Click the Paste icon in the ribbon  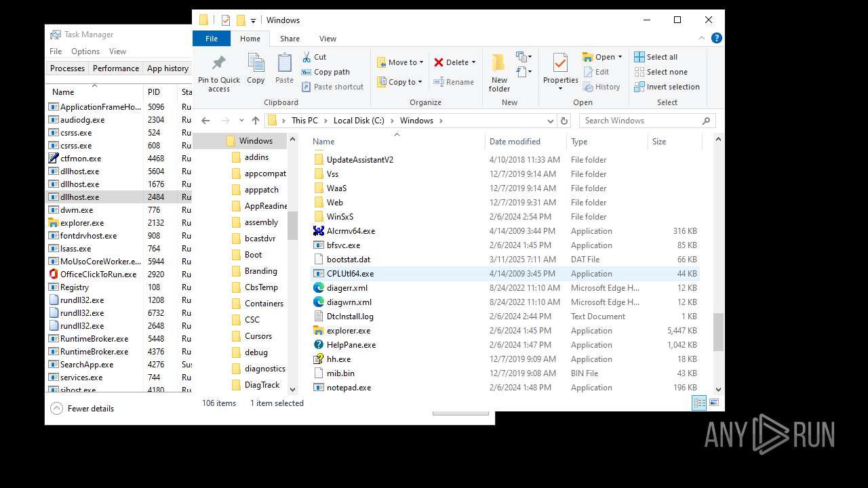(x=284, y=68)
